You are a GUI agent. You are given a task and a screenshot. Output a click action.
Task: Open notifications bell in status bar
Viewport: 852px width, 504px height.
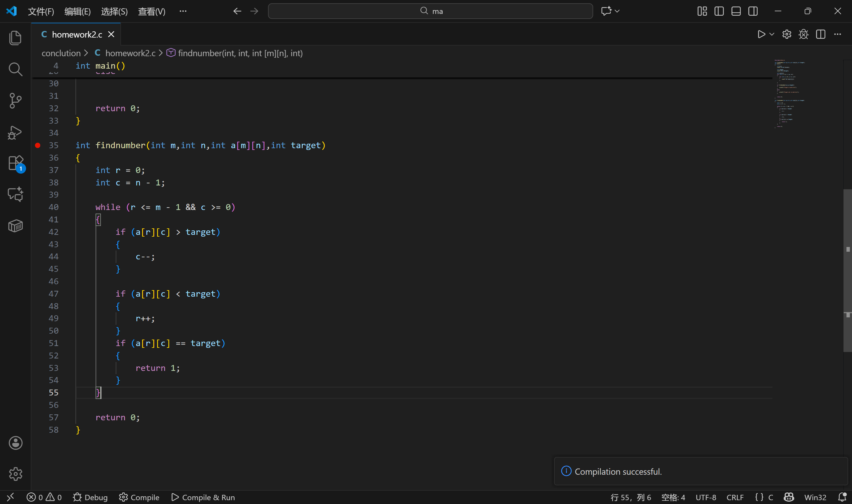point(842,497)
